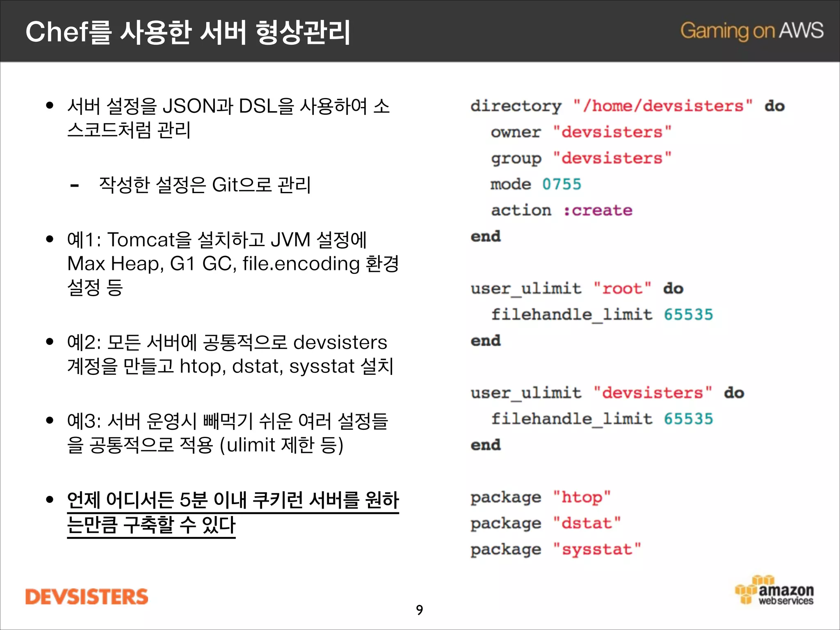This screenshot has height=630, width=840.
Task: Click code line 'owner "devsisters"'
Action: 581,132
